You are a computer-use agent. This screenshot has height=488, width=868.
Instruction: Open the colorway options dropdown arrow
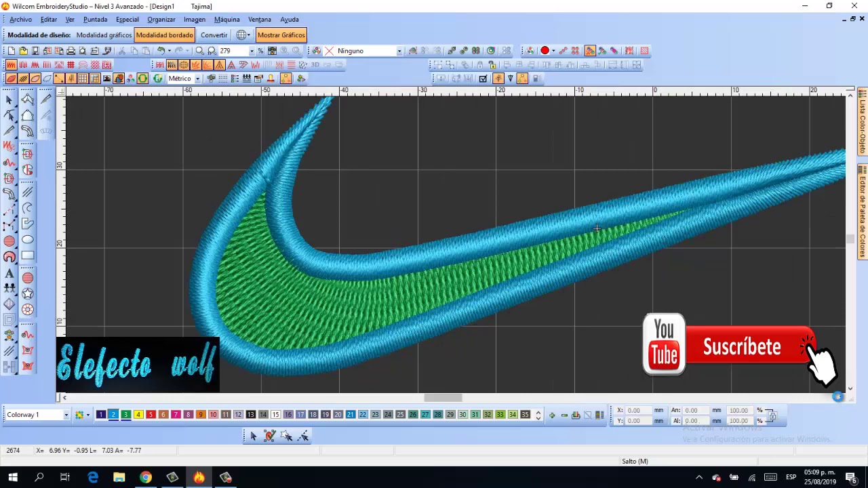88,415
